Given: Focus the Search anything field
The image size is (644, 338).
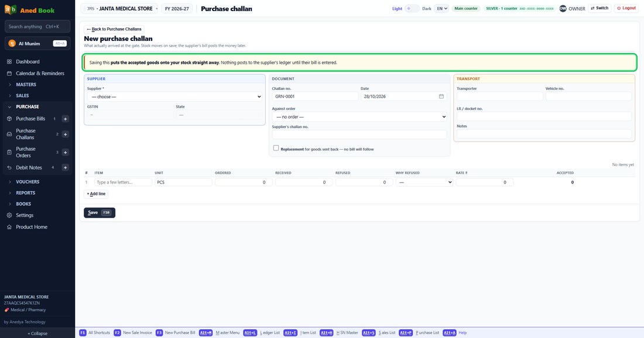Looking at the screenshot, I should tap(37, 27).
